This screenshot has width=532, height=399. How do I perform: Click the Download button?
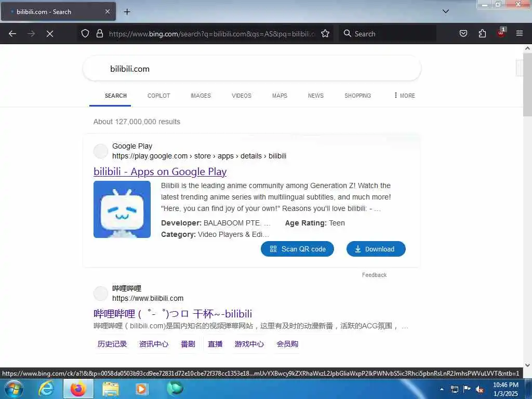pyautogui.click(x=376, y=249)
